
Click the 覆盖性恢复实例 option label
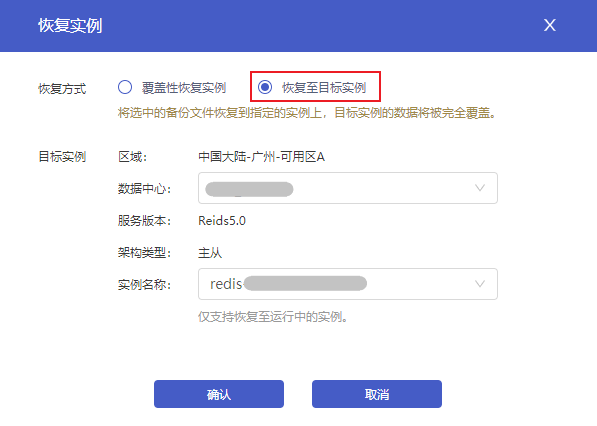point(184,88)
